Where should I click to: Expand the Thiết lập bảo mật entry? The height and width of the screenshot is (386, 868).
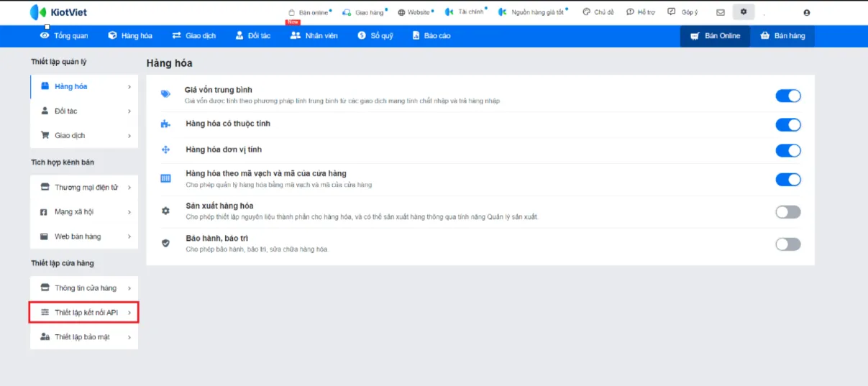[x=84, y=337]
